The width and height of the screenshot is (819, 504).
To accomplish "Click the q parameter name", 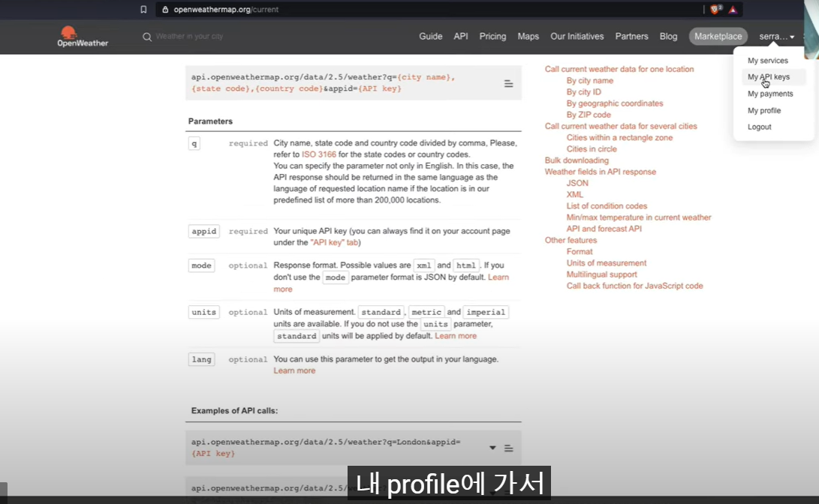I will 194,143.
